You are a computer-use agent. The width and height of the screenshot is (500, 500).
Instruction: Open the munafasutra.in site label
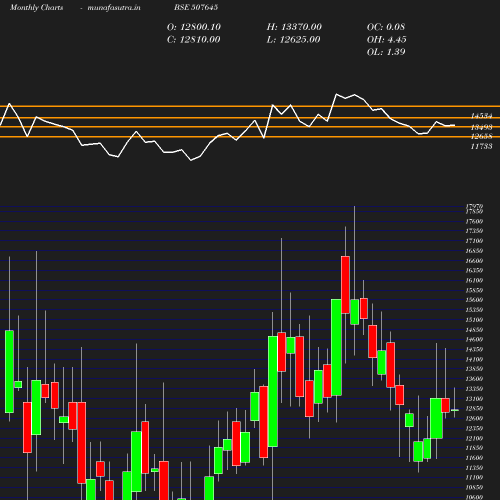coord(114,7)
